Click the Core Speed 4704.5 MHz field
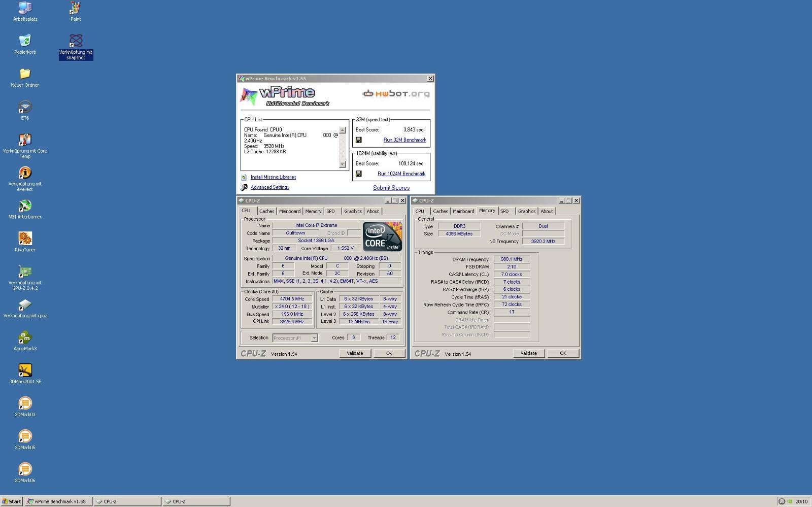The image size is (812, 507). (x=292, y=299)
